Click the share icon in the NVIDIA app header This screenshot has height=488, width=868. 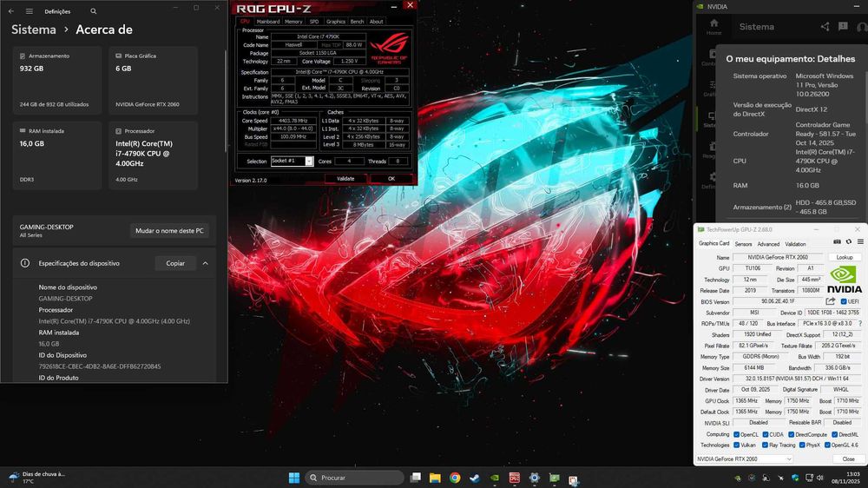825,27
